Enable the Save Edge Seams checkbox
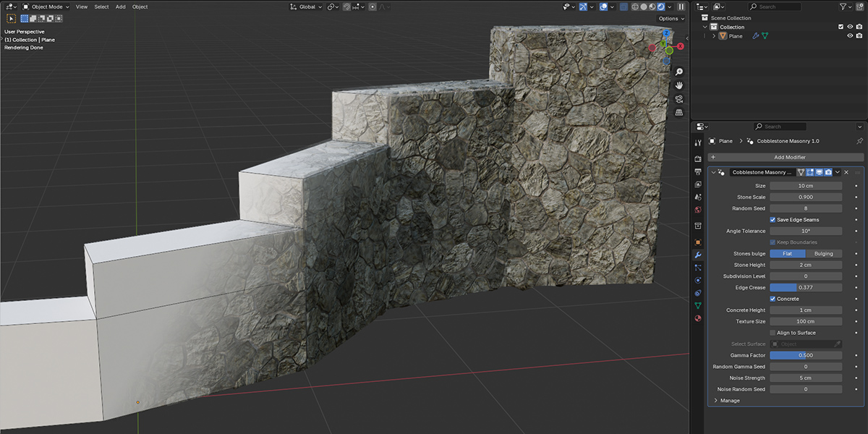 (x=773, y=220)
